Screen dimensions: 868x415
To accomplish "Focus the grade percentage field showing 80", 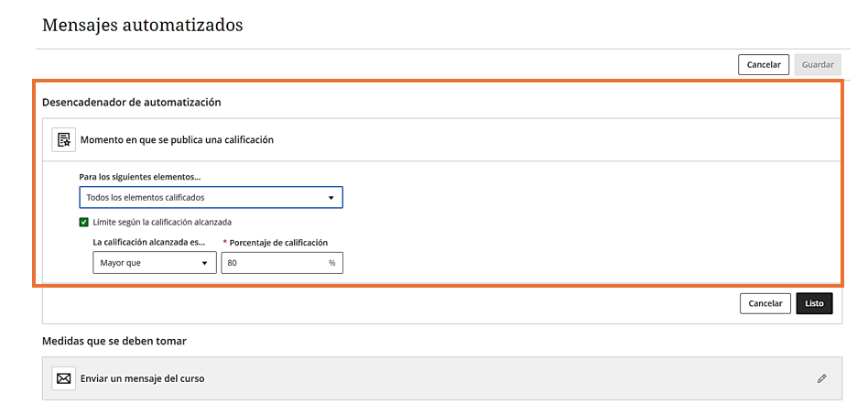I will pyautogui.click(x=275, y=263).
